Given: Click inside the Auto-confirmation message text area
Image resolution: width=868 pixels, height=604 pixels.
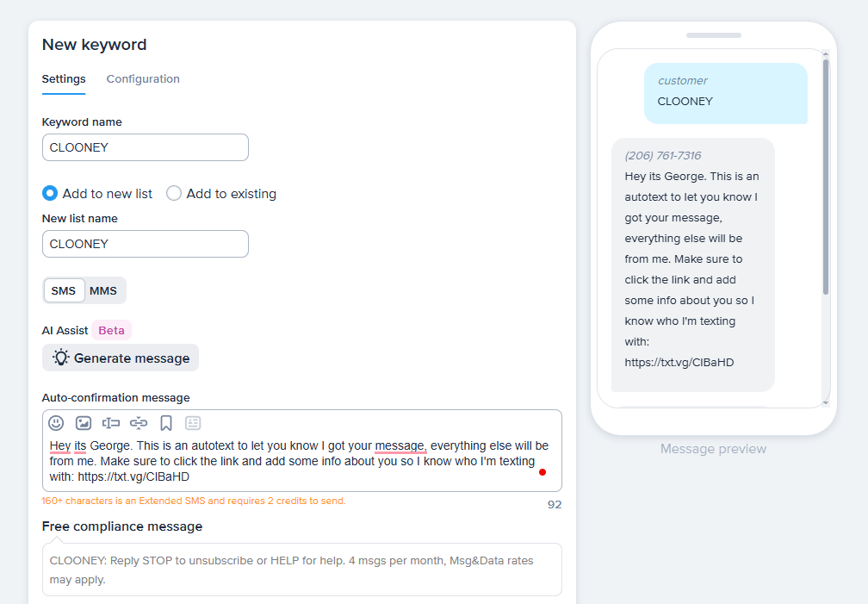Looking at the screenshot, I should [x=301, y=462].
